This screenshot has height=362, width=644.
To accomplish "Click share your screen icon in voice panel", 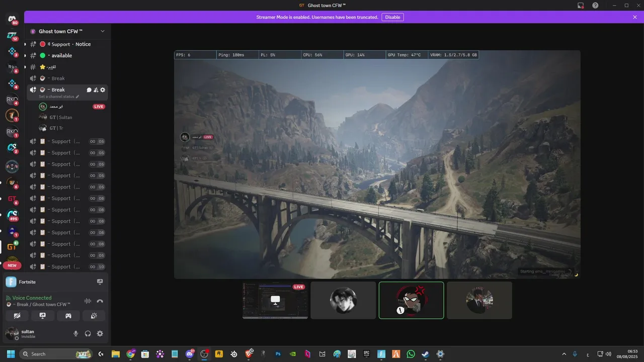I will [43, 316].
